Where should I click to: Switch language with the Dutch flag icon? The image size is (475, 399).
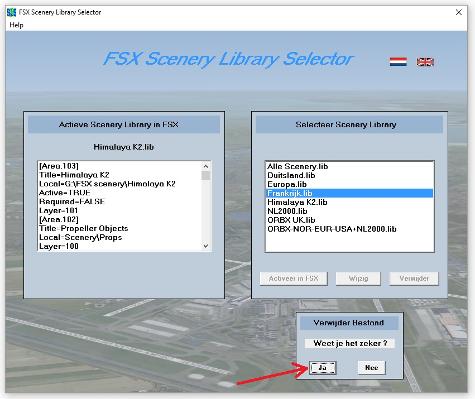[x=398, y=62]
